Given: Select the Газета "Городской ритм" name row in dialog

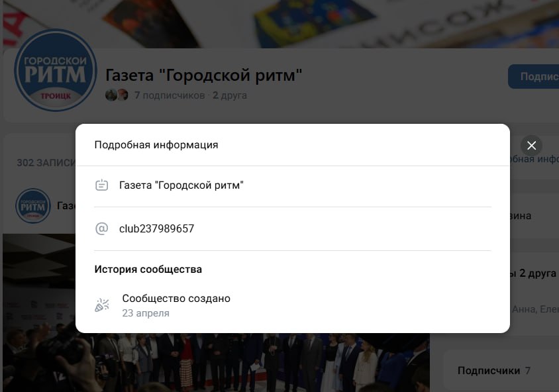Looking at the screenshot, I should coord(292,185).
